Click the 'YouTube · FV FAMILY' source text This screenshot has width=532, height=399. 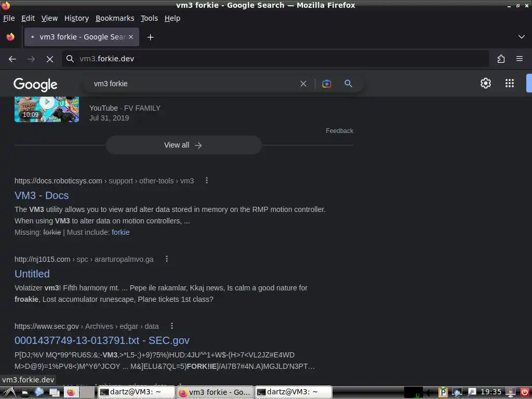(x=125, y=108)
